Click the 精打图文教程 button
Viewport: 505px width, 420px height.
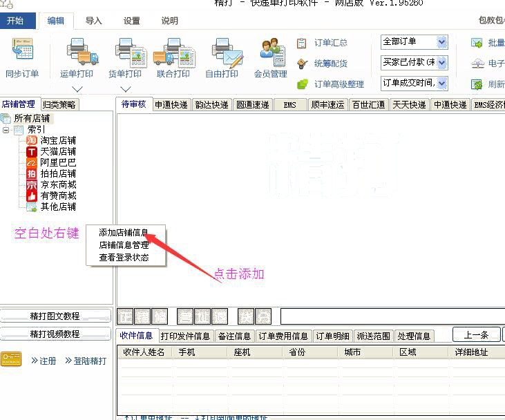point(55,316)
